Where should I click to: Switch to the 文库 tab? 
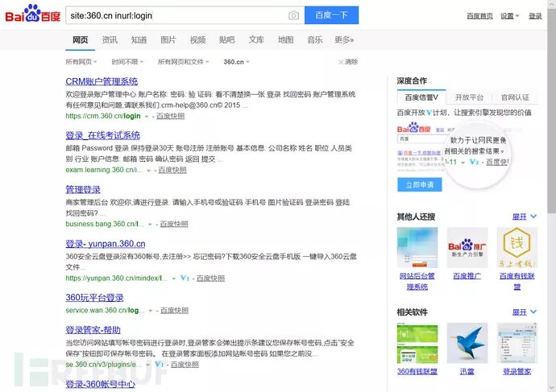click(256, 40)
